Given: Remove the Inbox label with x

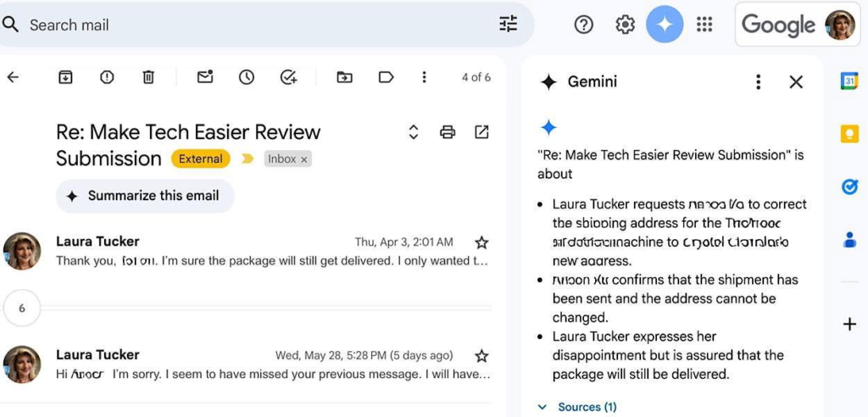Looking at the screenshot, I should pyautogui.click(x=303, y=159).
